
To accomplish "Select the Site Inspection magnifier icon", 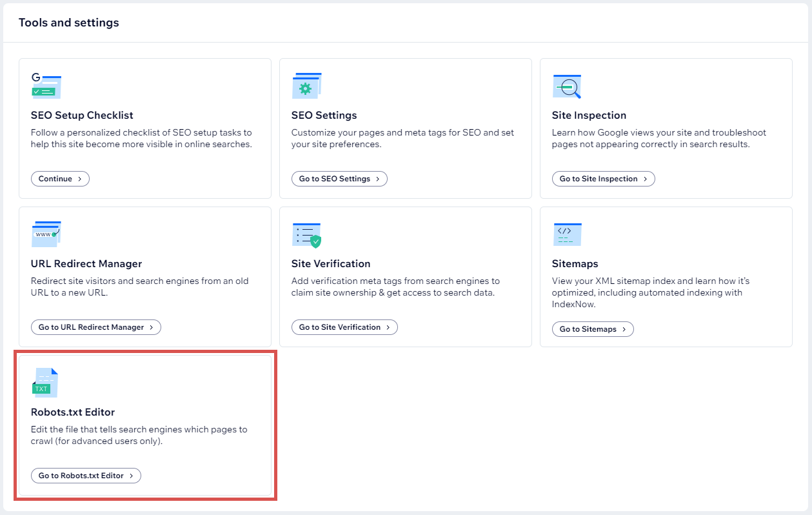I will 567,85.
